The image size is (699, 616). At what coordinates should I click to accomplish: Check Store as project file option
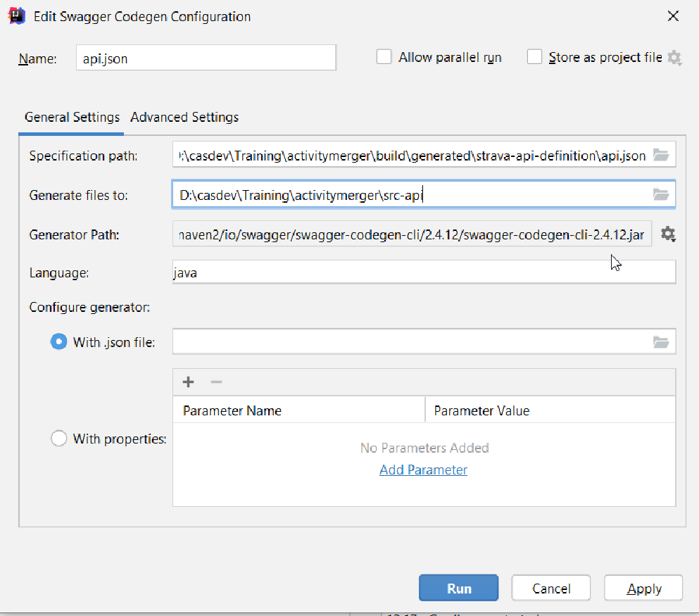(x=534, y=57)
